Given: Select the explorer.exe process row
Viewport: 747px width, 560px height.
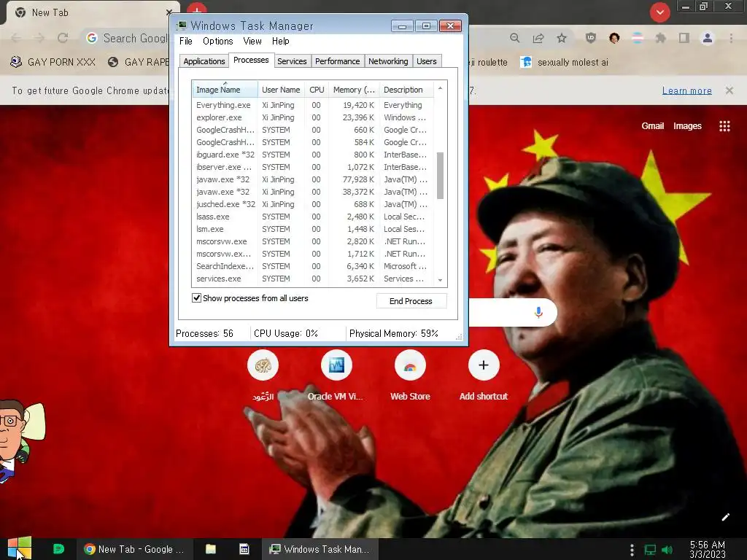Looking at the screenshot, I should pos(313,117).
